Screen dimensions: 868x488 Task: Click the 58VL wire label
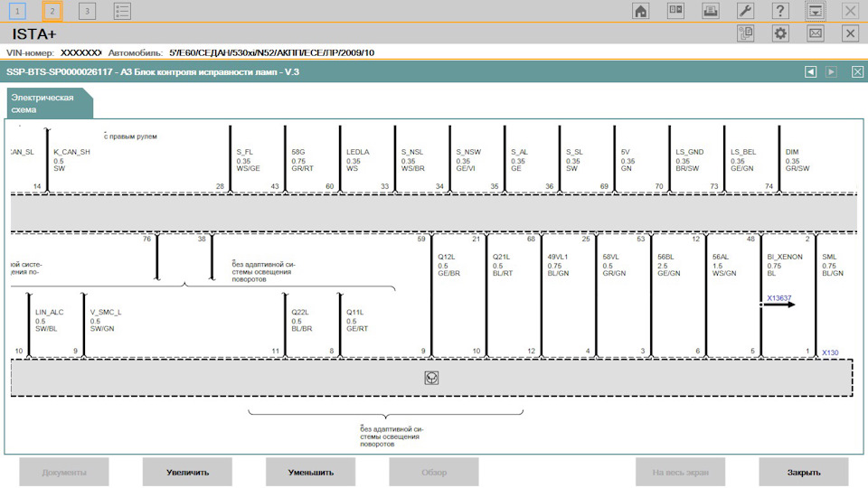tap(610, 257)
